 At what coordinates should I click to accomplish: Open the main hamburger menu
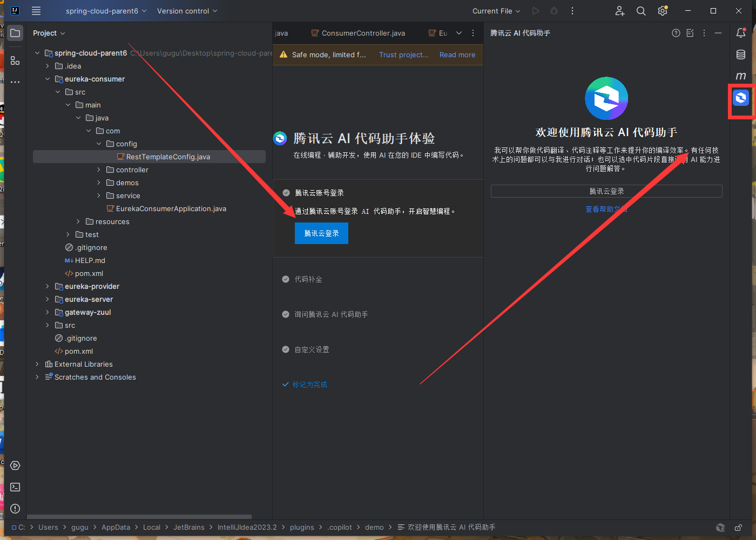tap(36, 11)
